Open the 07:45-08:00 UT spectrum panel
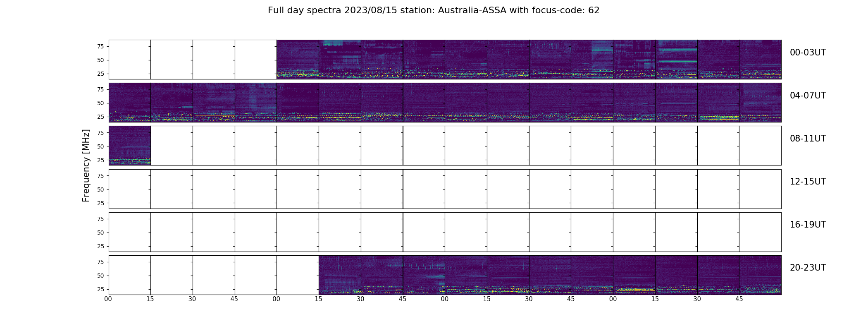This screenshot has width=868, height=331. (760, 103)
